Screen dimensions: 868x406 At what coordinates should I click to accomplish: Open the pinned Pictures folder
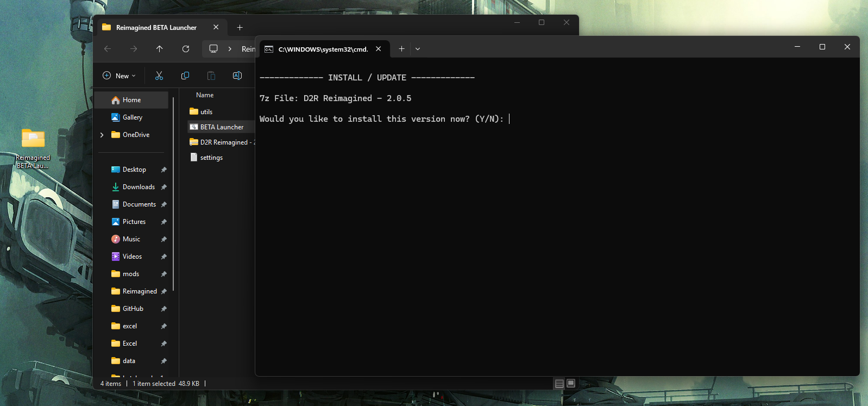(x=134, y=222)
